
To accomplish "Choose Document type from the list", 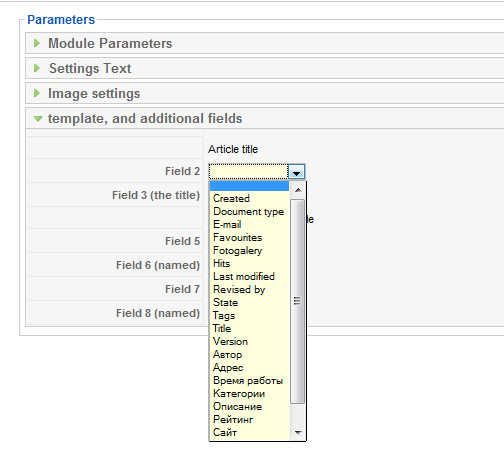I will [249, 211].
